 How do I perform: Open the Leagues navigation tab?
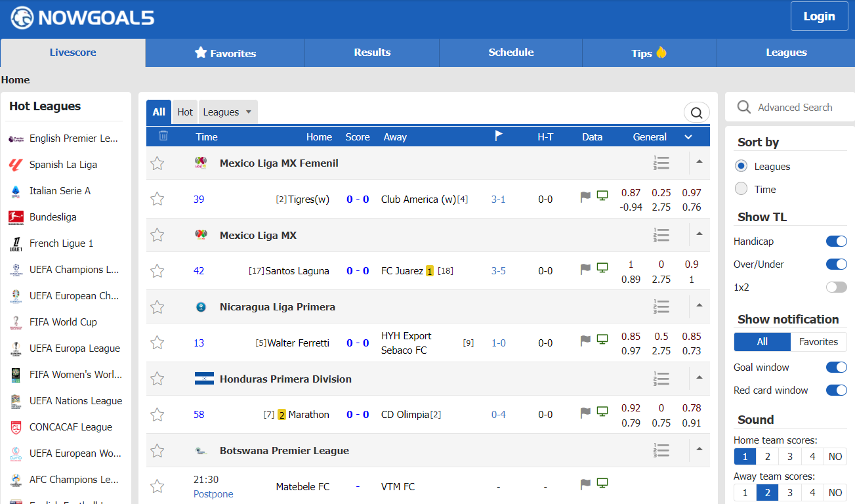click(786, 52)
